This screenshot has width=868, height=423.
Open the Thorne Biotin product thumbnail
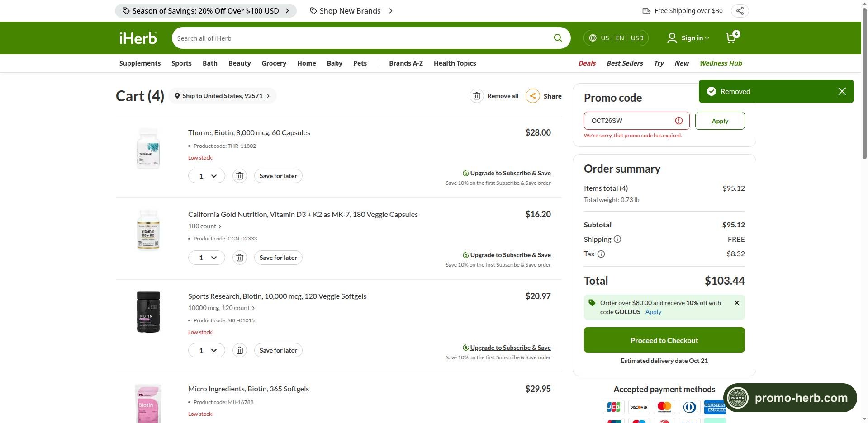click(x=148, y=148)
